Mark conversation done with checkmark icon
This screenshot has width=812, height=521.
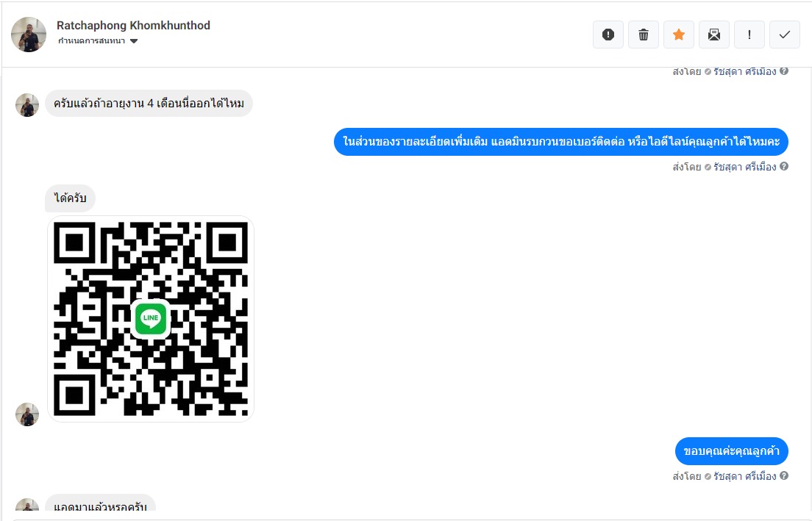coord(785,35)
